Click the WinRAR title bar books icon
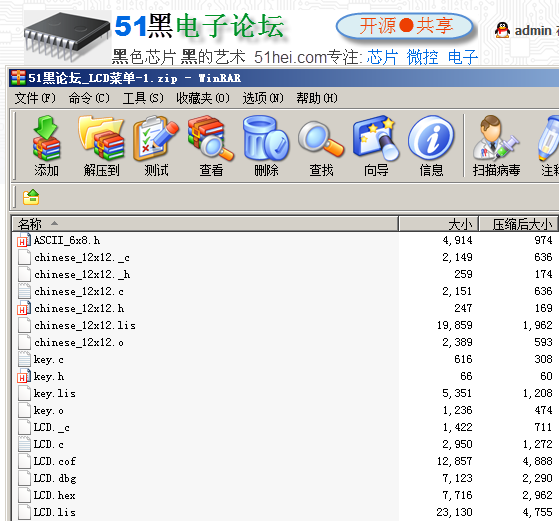 point(18,78)
